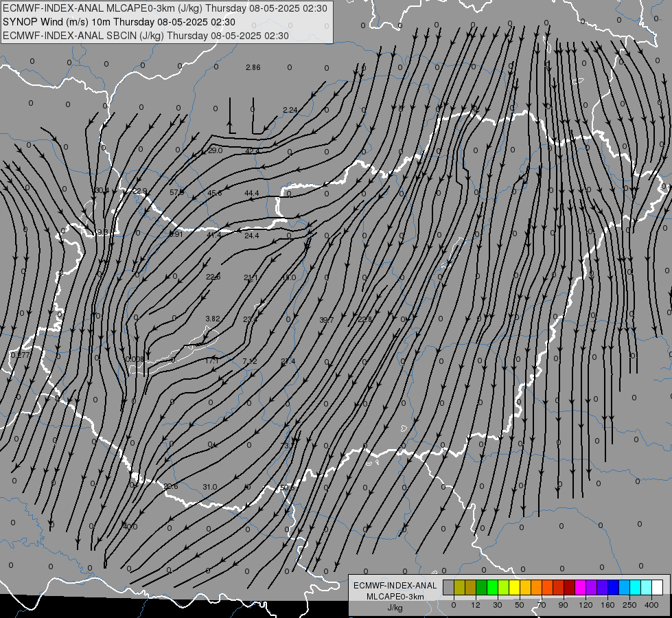Click the 41.4 grid value
The width and height of the screenshot is (672, 618).
click(214, 235)
